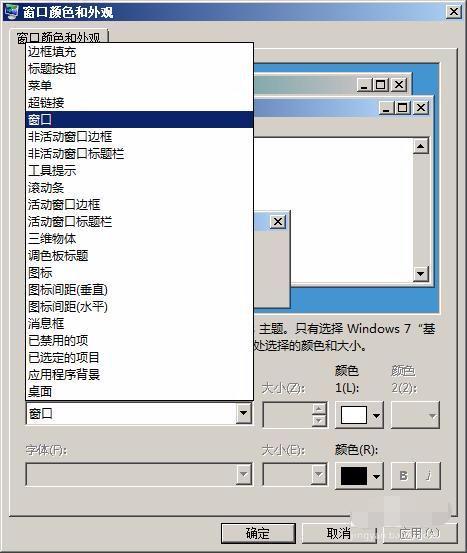Click the preview scrollbar down arrow
467x553 pixels.
(x=420, y=274)
